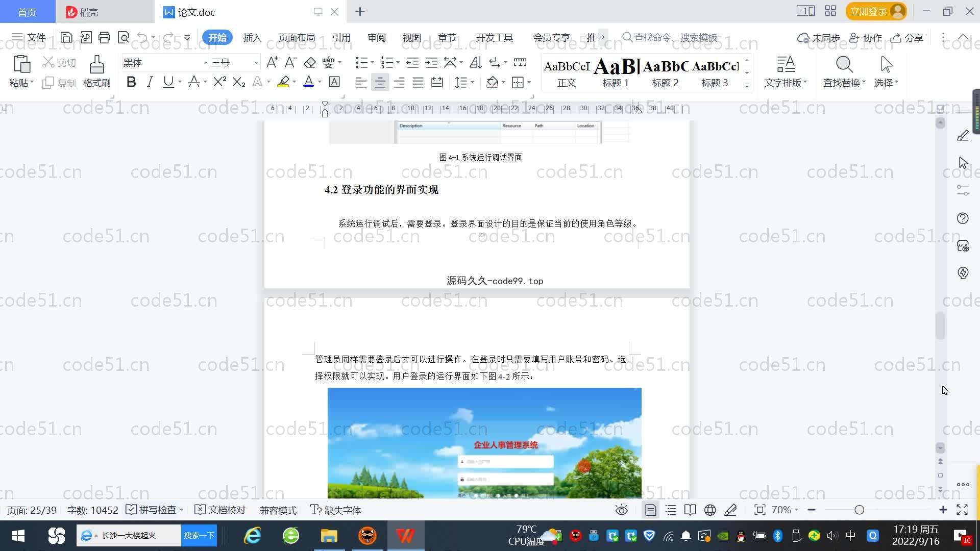The width and height of the screenshot is (980, 551).
Task: Switch to web layout globe icon
Action: pyautogui.click(x=710, y=510)
